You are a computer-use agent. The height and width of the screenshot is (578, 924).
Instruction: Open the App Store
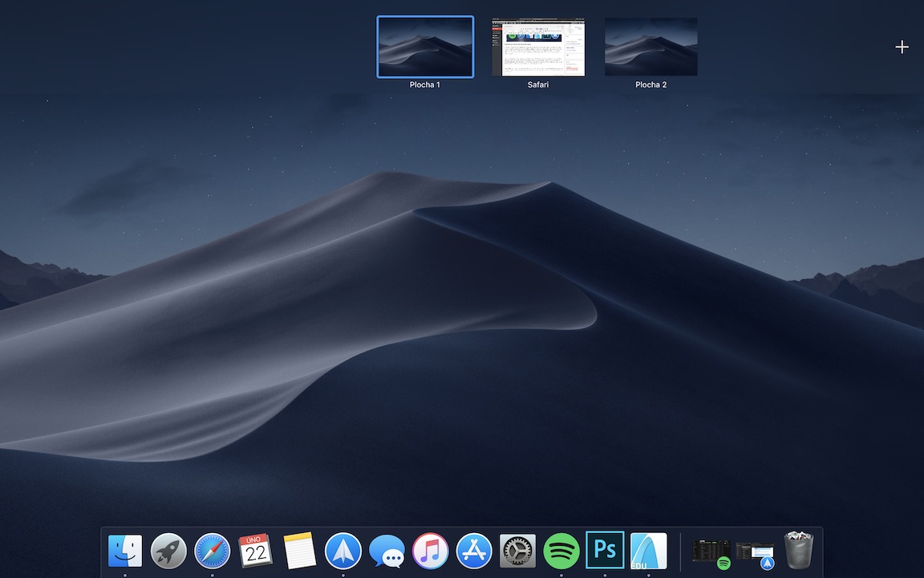474,551
